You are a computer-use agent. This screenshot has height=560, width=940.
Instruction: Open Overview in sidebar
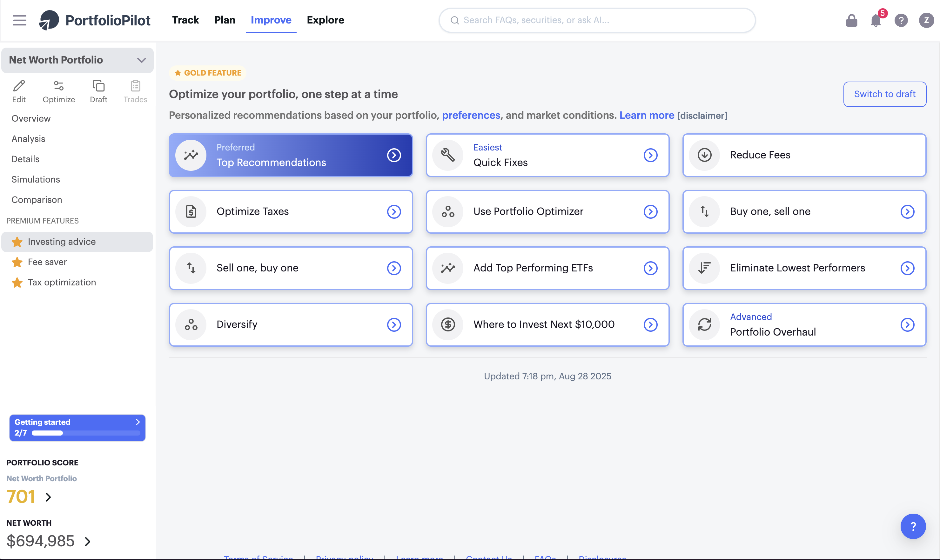[x=31, y=118]
